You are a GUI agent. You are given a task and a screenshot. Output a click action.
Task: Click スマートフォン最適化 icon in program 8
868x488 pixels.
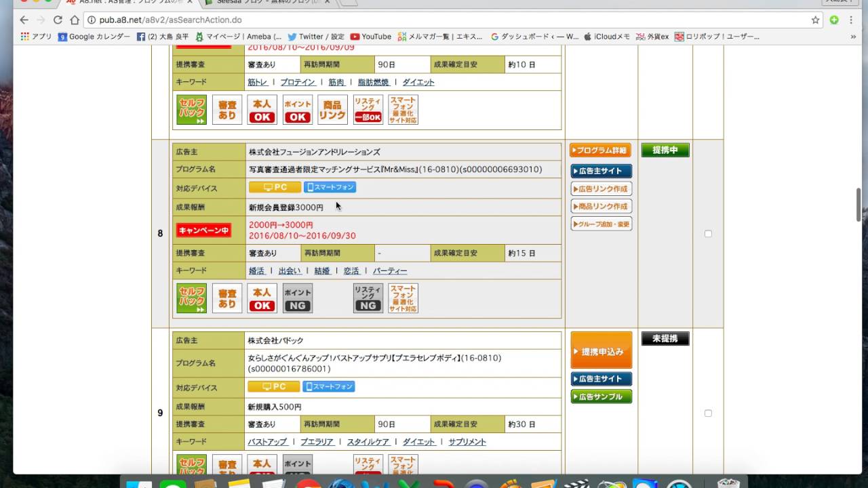[403, 298]
